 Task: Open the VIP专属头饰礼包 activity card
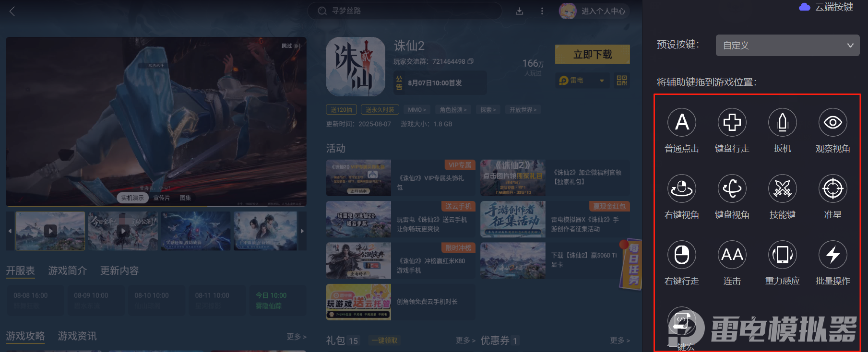(x=401, y=178)
